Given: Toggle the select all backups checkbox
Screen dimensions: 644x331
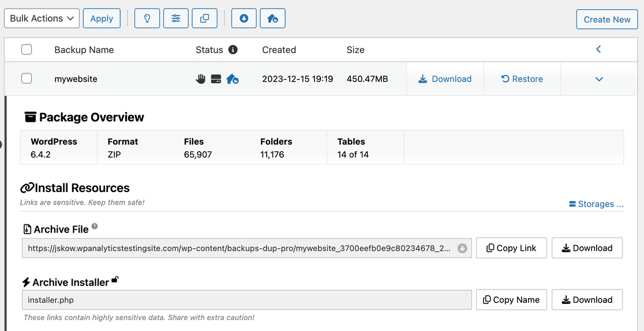Looking at the screenshot, I should 27,50.
